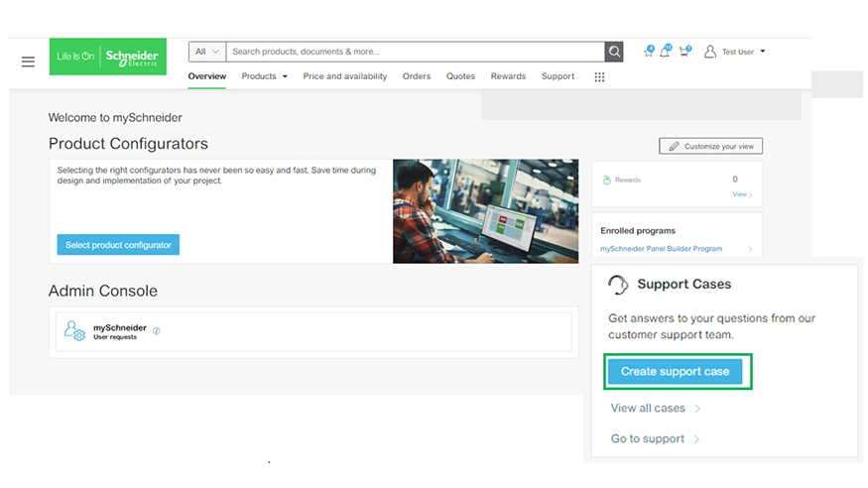
Task: Click the Schneider Electric logo
Action: point(108,57)
